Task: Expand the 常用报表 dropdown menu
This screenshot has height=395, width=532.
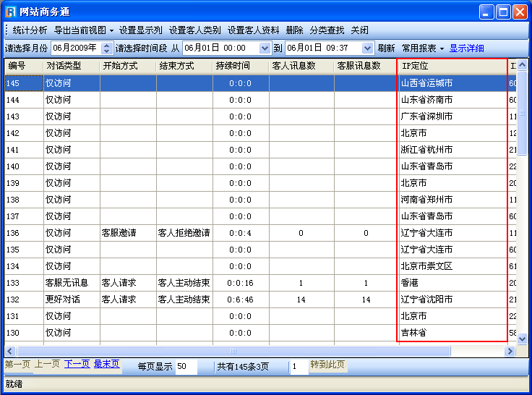Action: pos(423,48)
